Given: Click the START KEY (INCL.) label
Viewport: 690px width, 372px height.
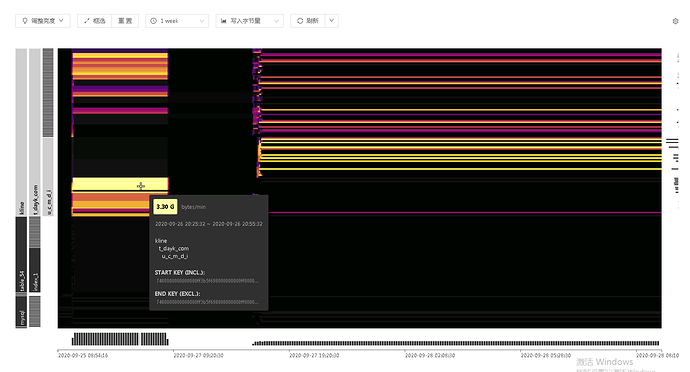Looking at the screenshot, I should [180, 273].
